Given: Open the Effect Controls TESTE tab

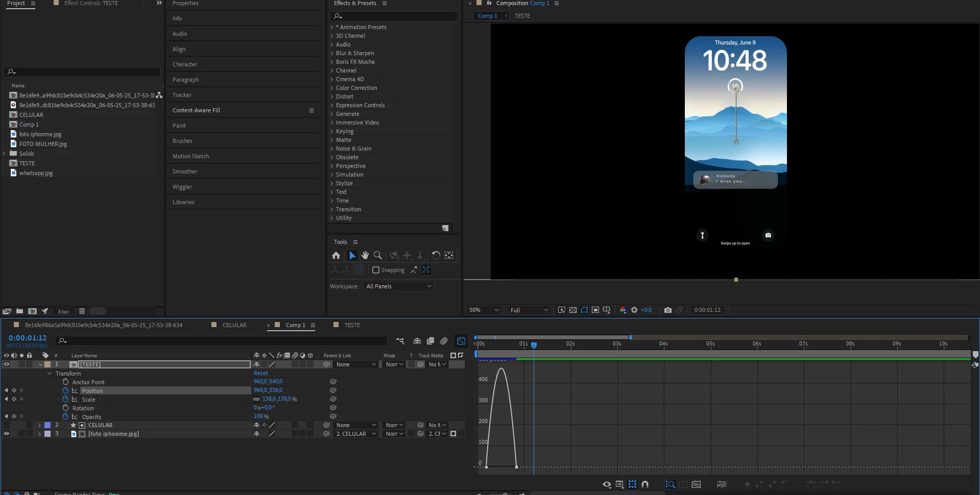Looking at the screenshot, I should point(91,3).
